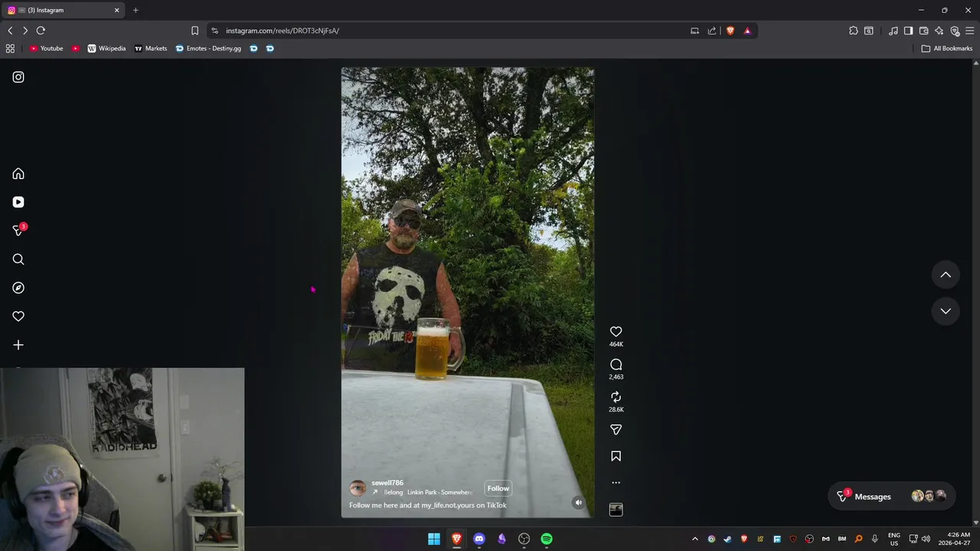980x551 pixels.
Task: Go forward in browser history
Action: pyautogui.click(x=25, y=31)
